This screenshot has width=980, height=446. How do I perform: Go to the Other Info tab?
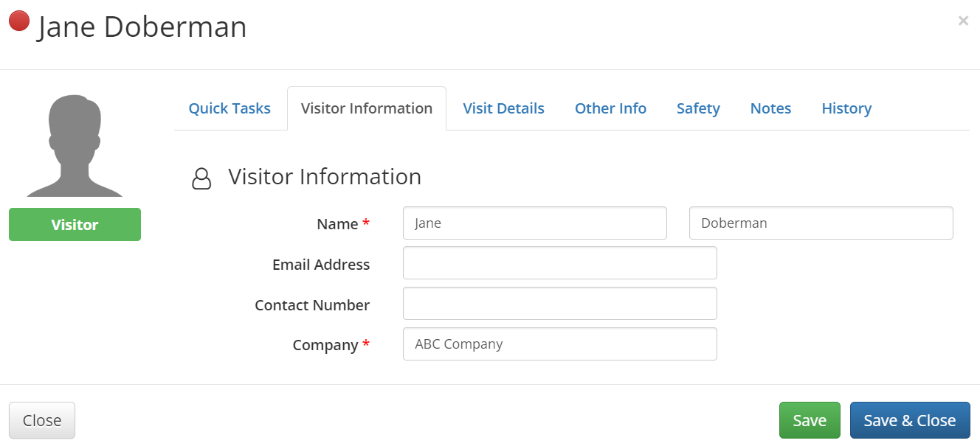tap(610, 108)
